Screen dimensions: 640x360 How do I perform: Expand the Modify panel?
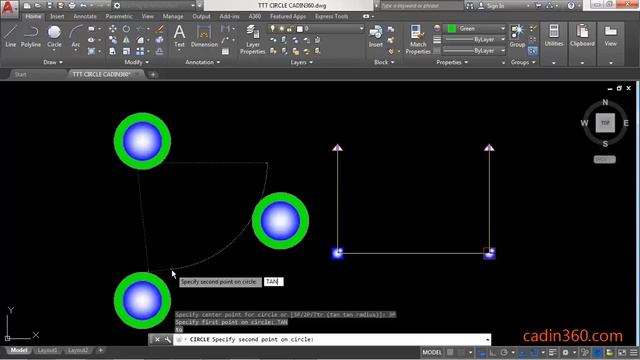click(136, 62)
